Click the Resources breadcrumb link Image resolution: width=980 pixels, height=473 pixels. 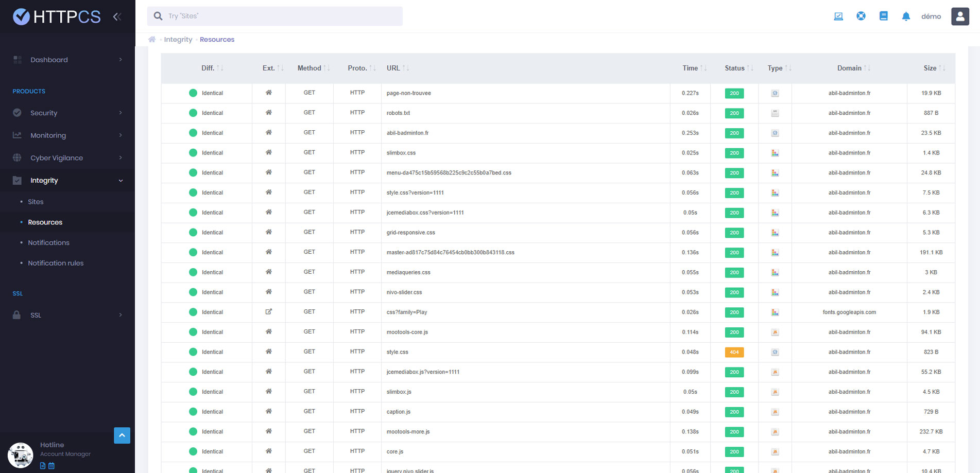217,40
